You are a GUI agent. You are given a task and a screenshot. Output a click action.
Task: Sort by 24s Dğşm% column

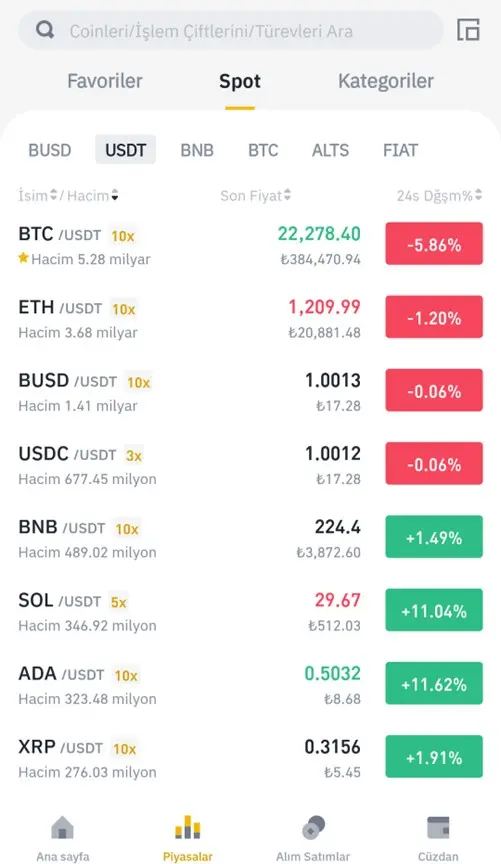point(439,195)
